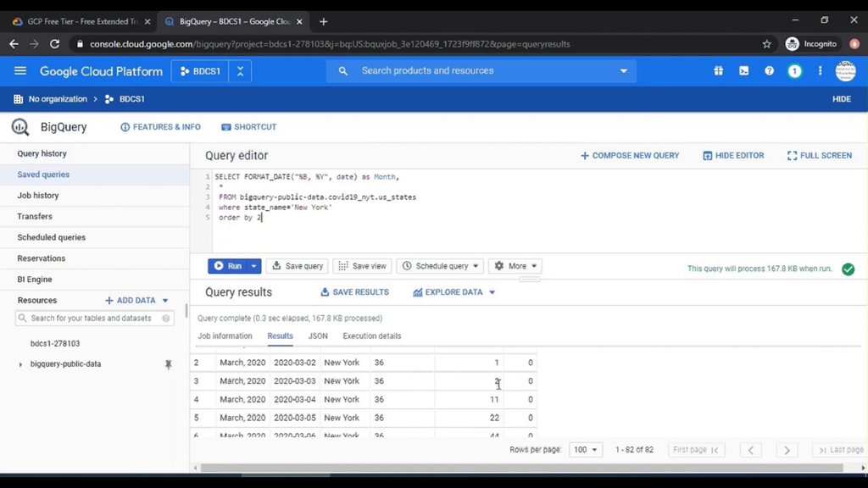Go to previous results page arrow
The image size is (868, 488).
[x=751, y=451]
